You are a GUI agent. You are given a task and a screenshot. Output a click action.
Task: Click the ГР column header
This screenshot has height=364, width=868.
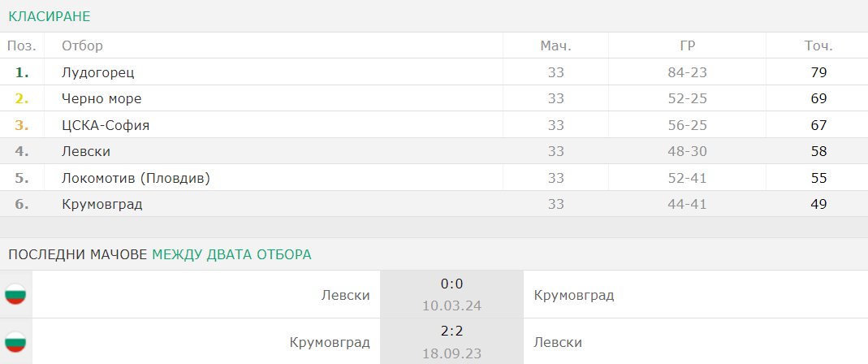pos(687,45)
